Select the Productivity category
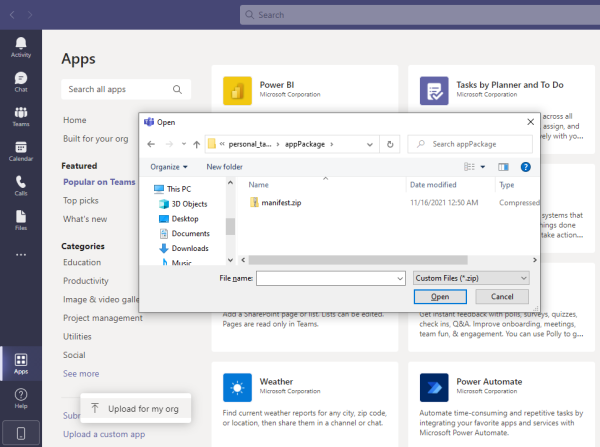 86,281
